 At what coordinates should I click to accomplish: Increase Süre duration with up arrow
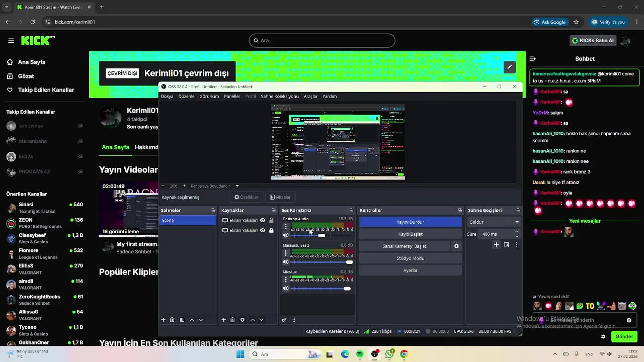pos(517,232)
